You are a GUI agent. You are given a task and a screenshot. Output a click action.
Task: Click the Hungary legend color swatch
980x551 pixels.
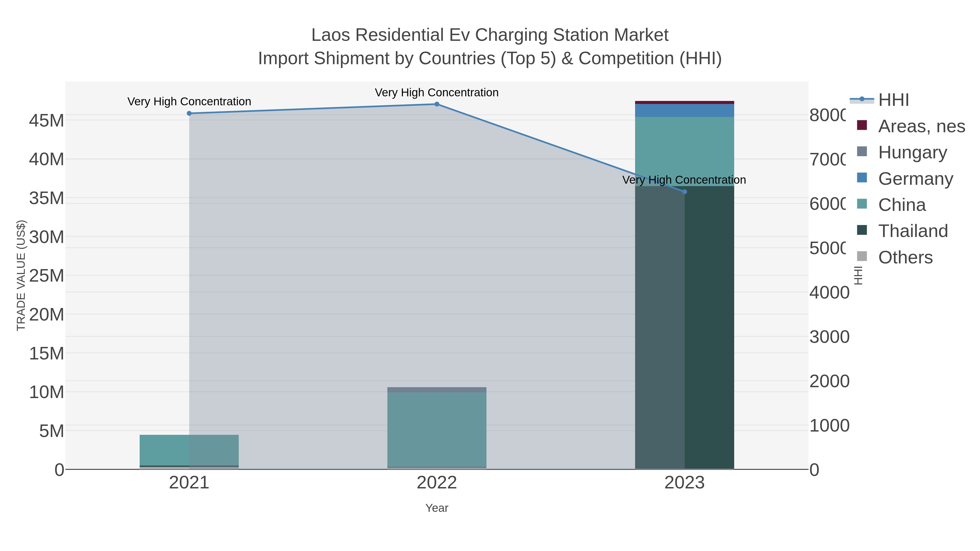pos(862,152)
